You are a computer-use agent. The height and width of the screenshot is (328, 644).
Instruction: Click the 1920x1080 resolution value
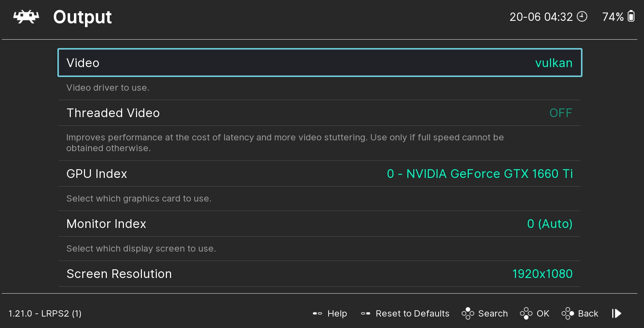[x=542, y=274]
